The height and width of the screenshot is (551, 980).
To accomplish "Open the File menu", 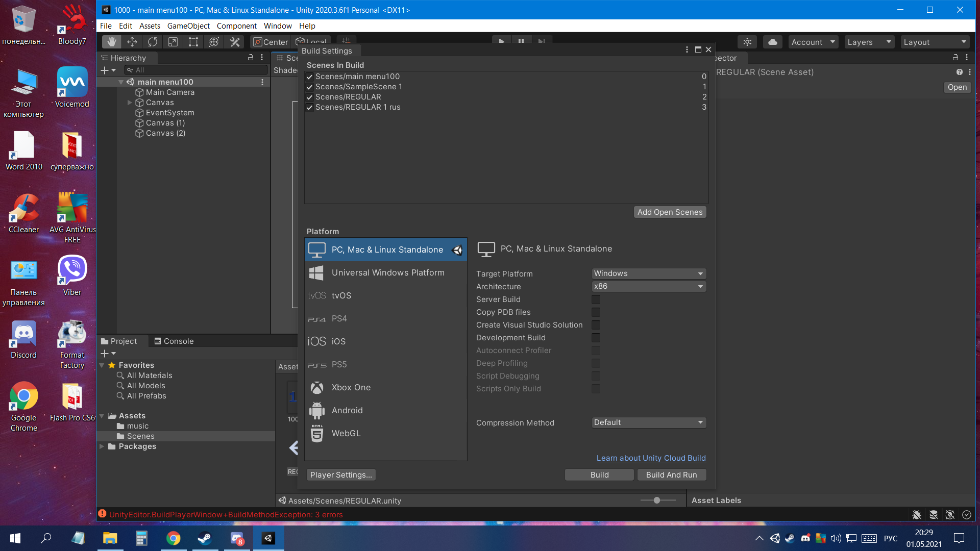I will pos(106,26).
